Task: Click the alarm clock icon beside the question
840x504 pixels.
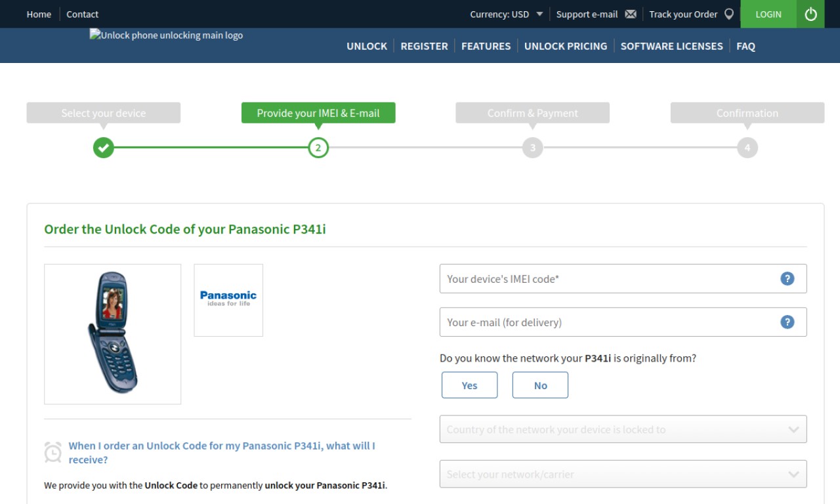Action: tap(52, 452)
